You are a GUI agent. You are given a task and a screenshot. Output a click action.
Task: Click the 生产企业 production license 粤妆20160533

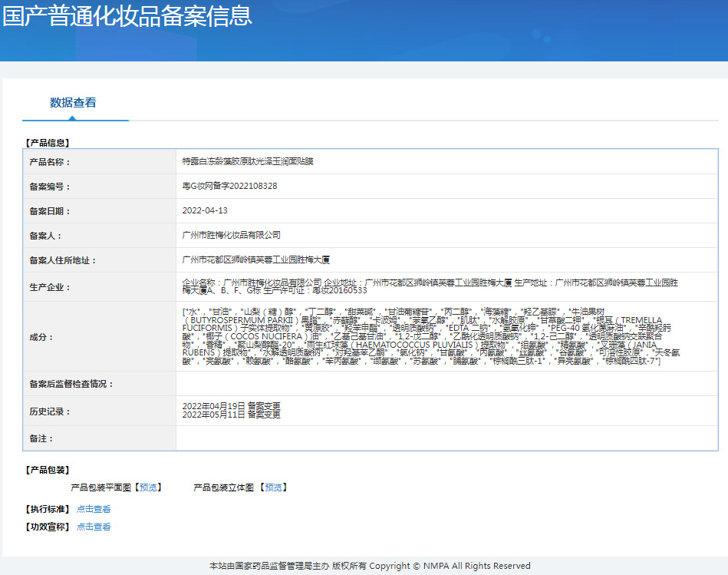tap(336, 290)
